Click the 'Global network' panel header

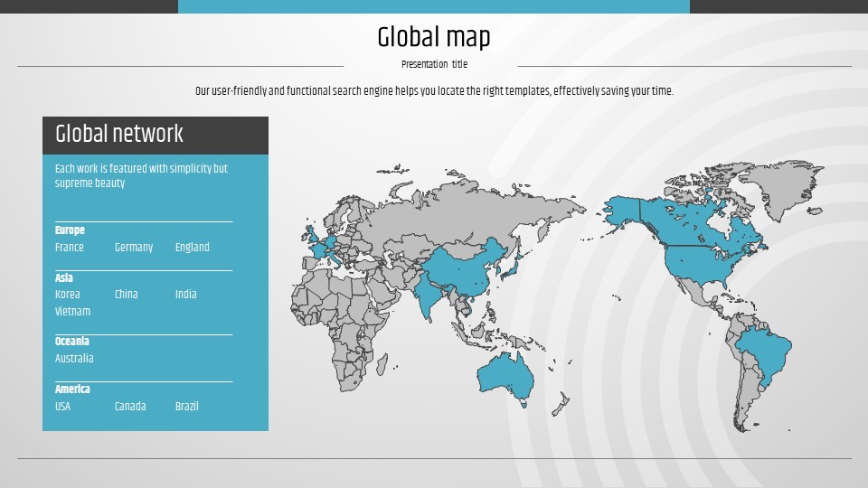tap(119, 135)
